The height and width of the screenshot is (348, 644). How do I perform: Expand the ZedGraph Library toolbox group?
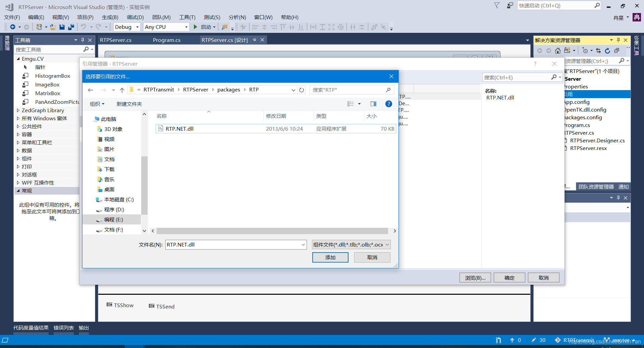pyautogui.click(x=18, y=110)
